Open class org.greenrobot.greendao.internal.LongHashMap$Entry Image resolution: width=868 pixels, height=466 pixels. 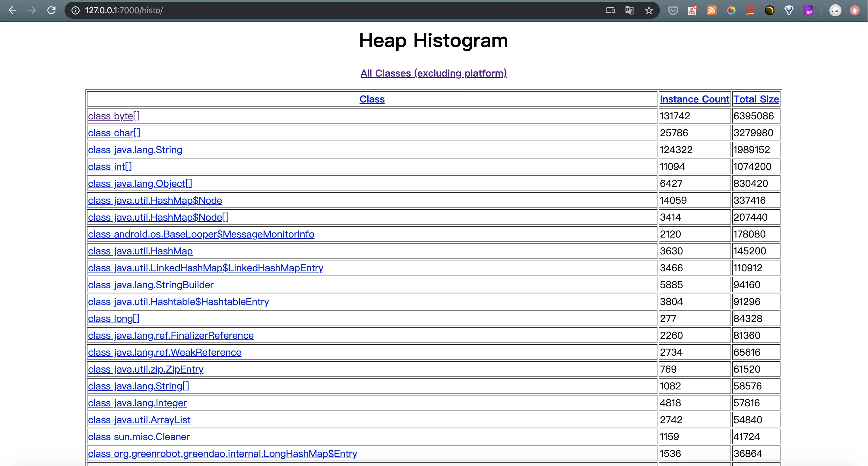222,454
